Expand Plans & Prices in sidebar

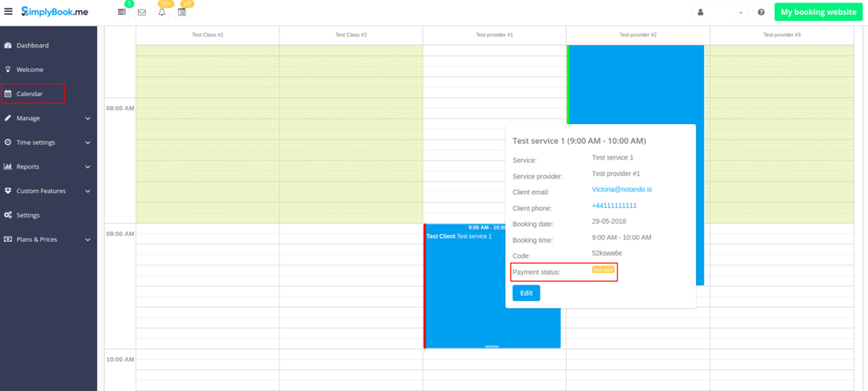click(49, 239)
